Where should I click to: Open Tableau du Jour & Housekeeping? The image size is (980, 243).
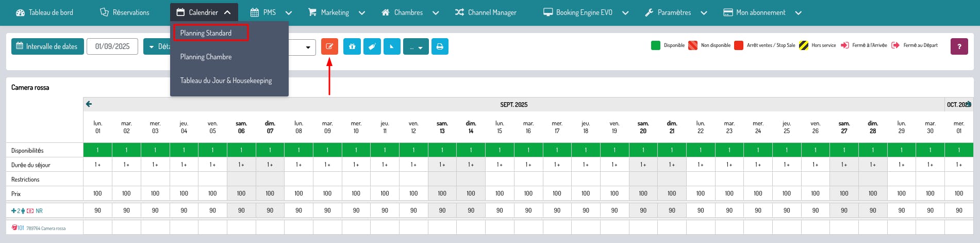pyautogui.click(x=226, y=80)
